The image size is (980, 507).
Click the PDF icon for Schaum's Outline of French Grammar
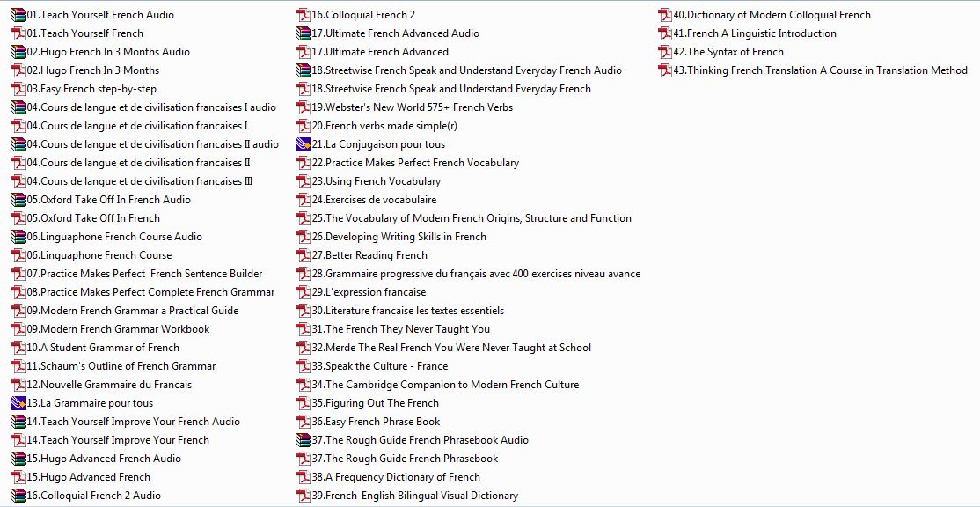(18, 366)
